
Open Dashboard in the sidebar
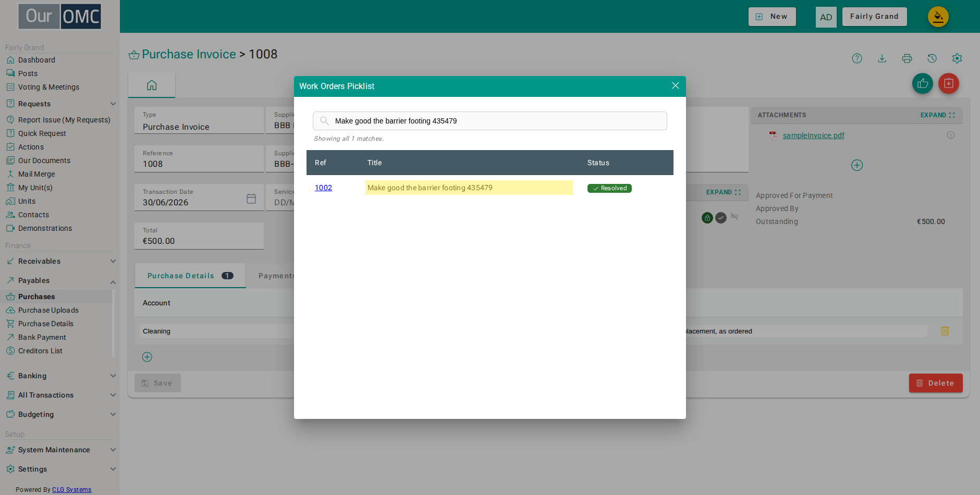(x=36, y=60)
